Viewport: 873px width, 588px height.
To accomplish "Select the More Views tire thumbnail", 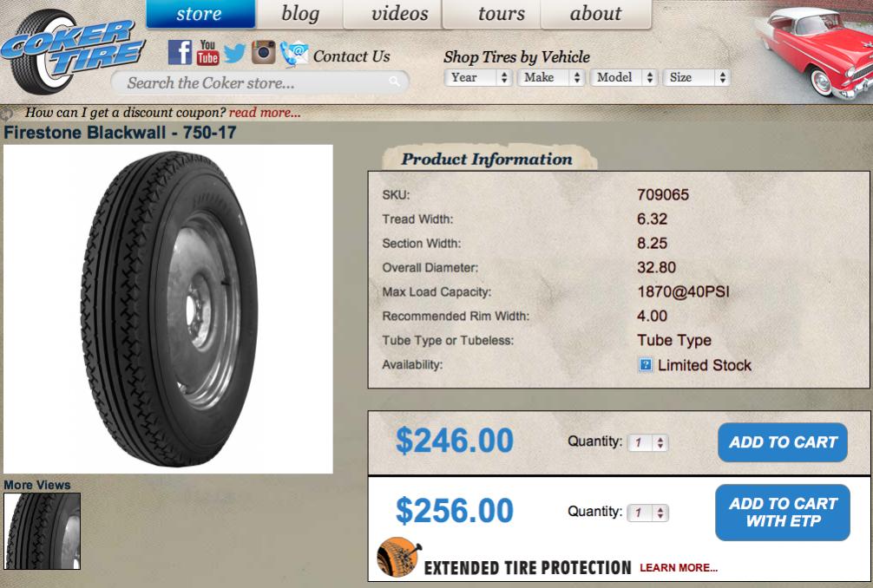I will pyautogui.click(x=43, y=532).
